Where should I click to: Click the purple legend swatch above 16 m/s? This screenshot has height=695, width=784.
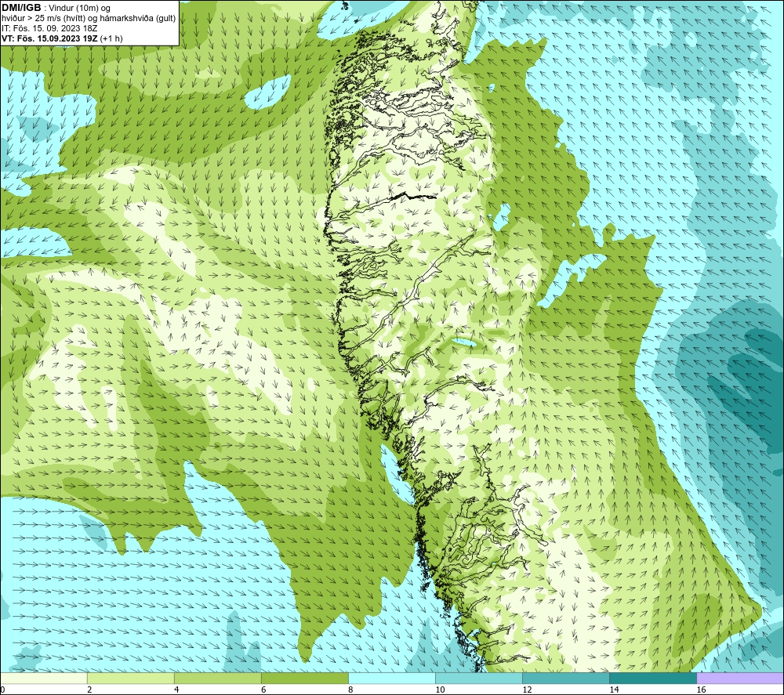click(740, 678)
